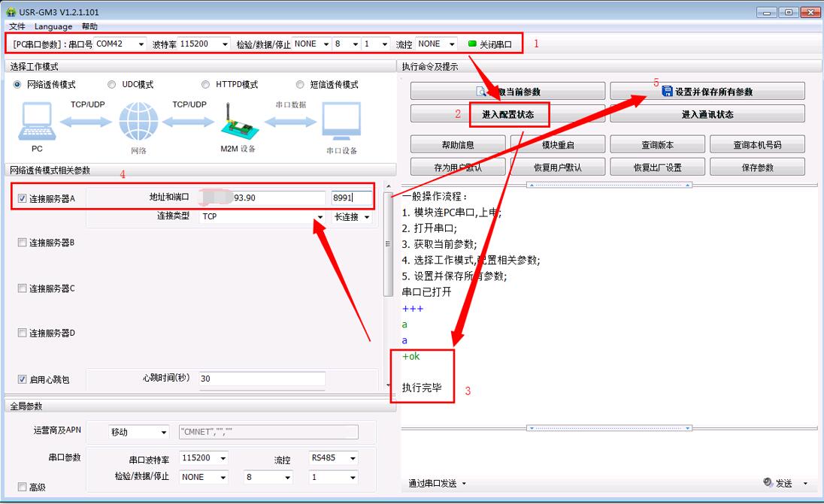Click the globe network icon
This screenshot has width=824, height=504.
pyautogui.click(x=139, y=122)
